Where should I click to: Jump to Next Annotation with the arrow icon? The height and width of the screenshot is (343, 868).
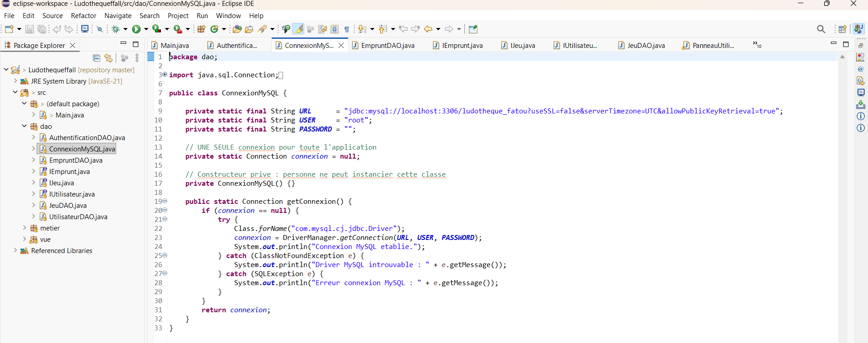(x=362, y=29)
